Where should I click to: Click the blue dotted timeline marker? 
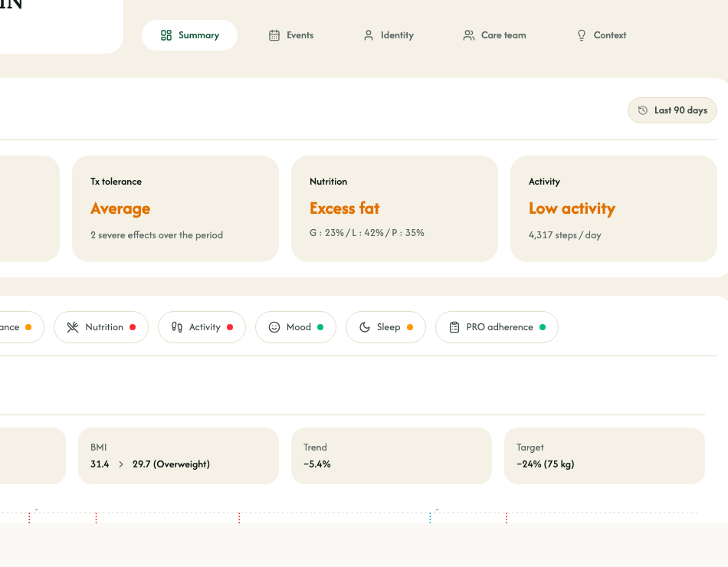click(x=430, y=518)
